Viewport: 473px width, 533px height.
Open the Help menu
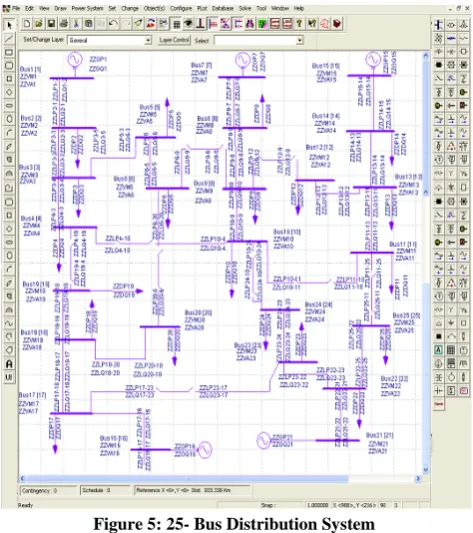point(299,8)
